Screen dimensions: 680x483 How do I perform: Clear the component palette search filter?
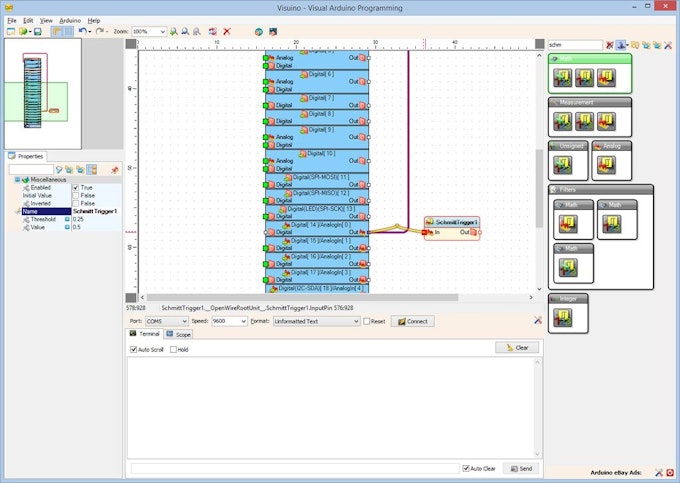point(610,45)
